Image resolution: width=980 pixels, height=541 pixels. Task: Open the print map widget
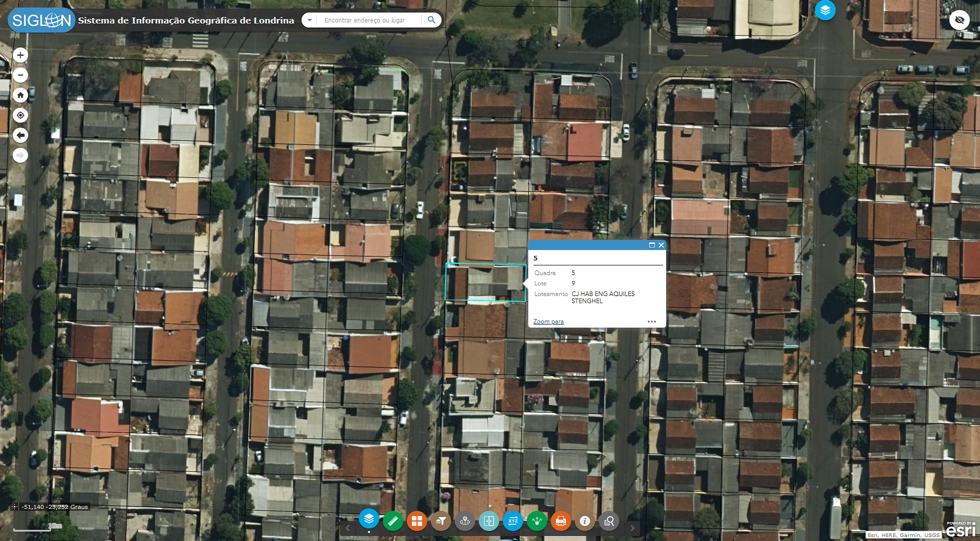tap(561, 521)
